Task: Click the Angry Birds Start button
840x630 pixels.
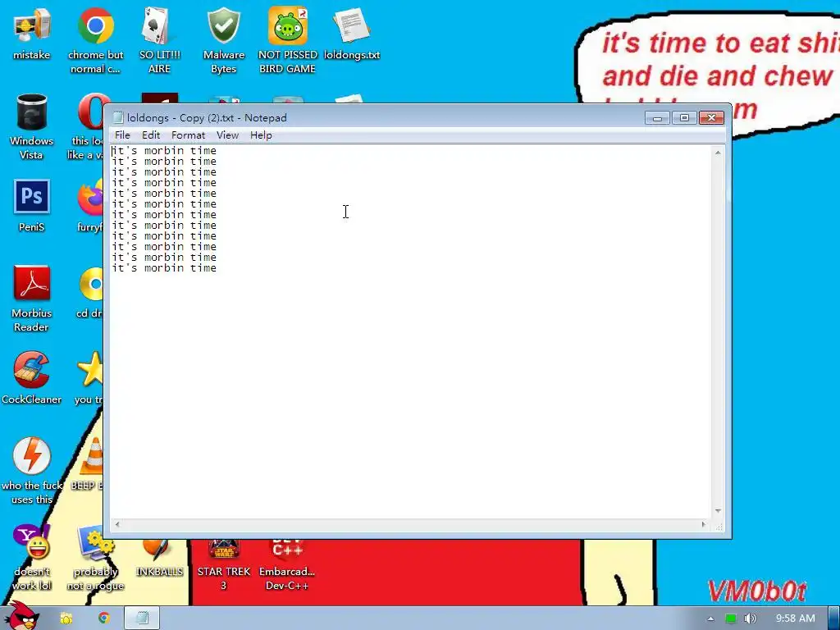Action: (x=22, y=616)
